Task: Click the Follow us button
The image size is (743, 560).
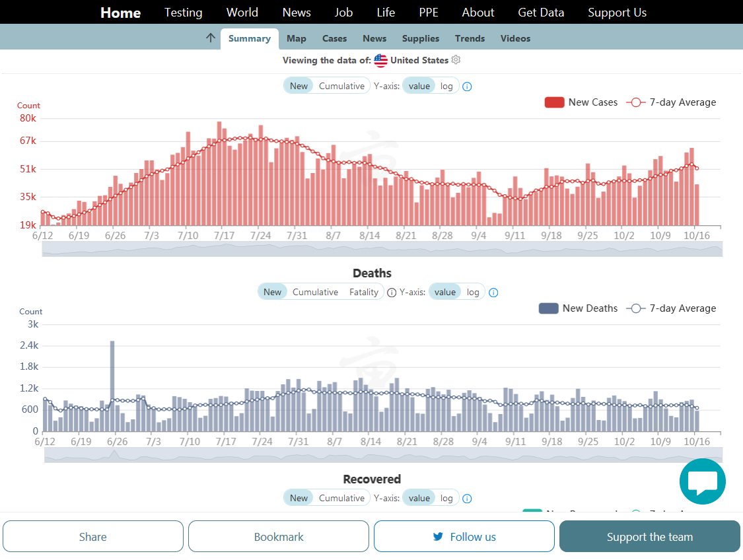Action: 464,536
